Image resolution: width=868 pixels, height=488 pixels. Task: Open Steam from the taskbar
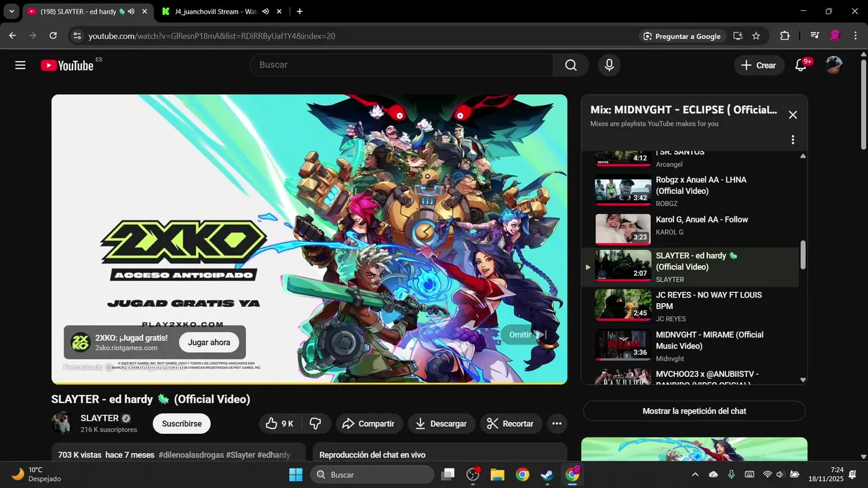coord(547,474)
